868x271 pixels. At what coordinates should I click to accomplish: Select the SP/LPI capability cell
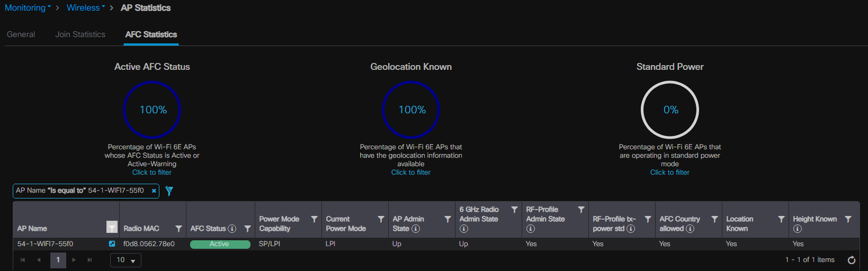[270, 244]
